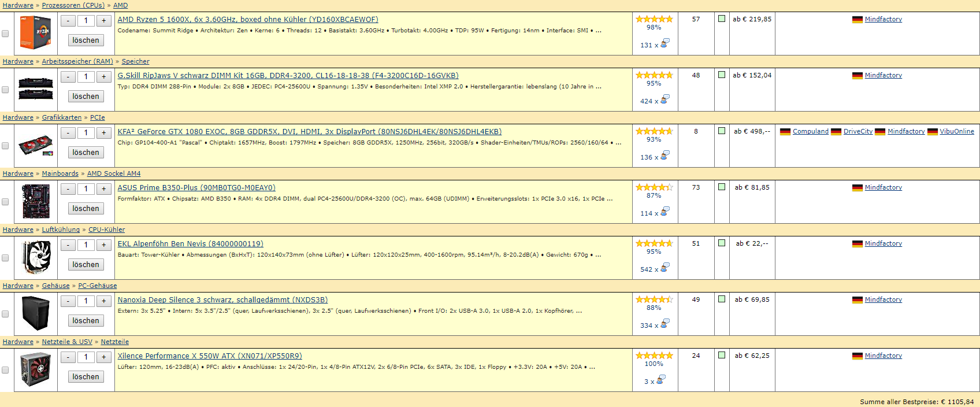Edit the quantity field of G.Skill RipJaws V
980x407 pixels.
86,77
